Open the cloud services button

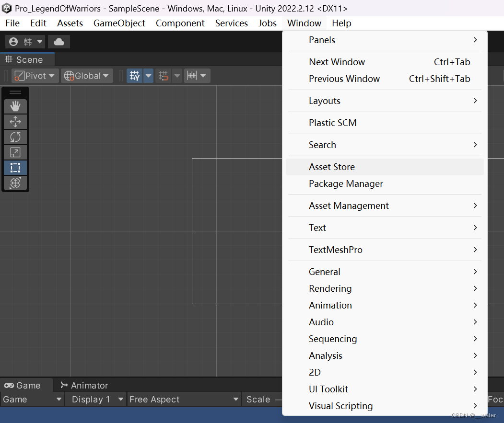[x=59, y=42]
